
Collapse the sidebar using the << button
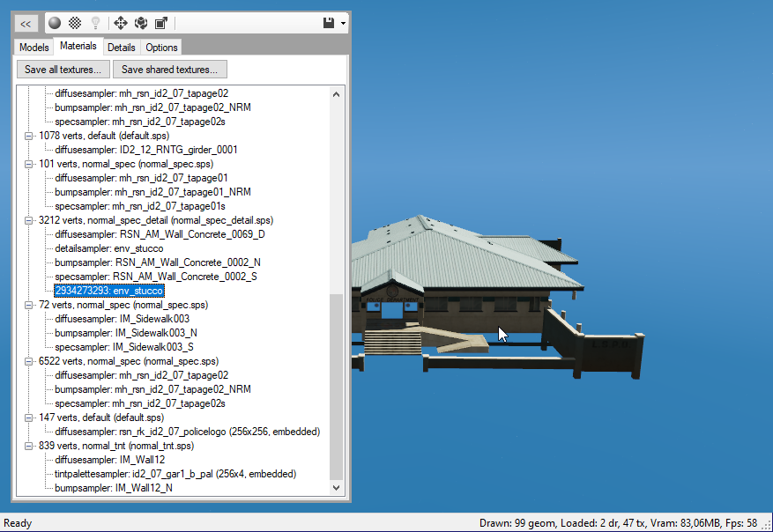[26, 22]
